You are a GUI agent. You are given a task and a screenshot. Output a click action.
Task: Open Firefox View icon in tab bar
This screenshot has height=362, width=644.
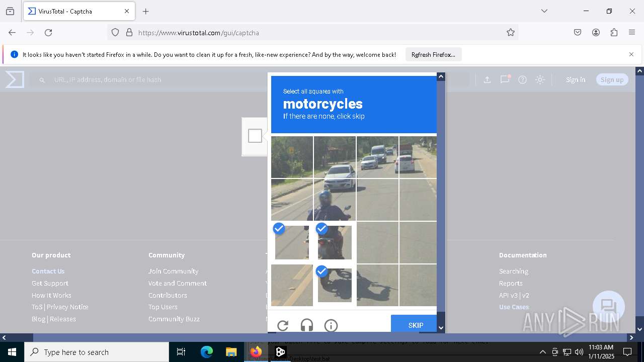pos(10,11)
